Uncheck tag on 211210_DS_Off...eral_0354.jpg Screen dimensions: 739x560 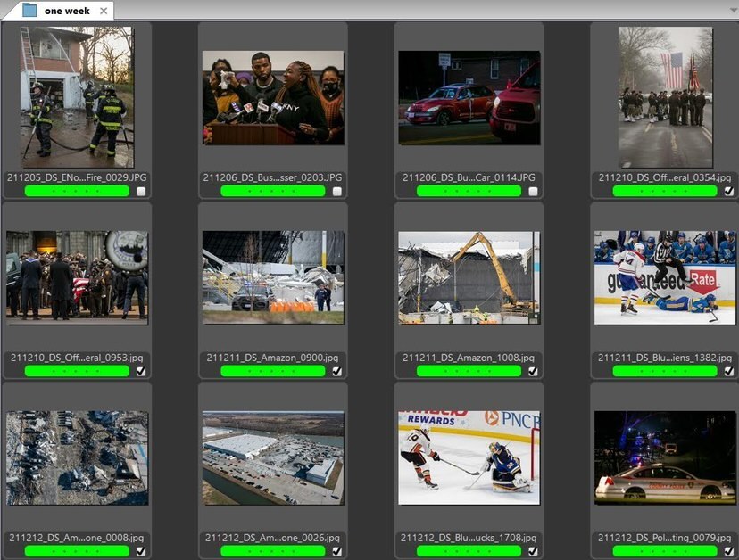(727, 190)
